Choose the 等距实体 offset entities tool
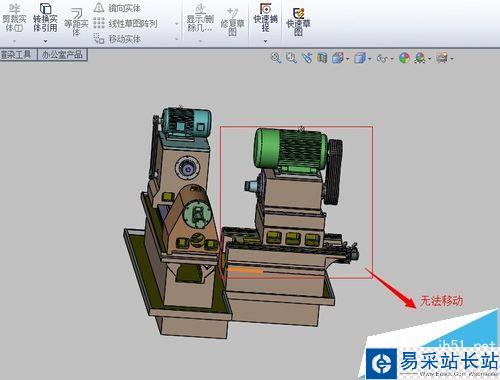 coord(76,22)
